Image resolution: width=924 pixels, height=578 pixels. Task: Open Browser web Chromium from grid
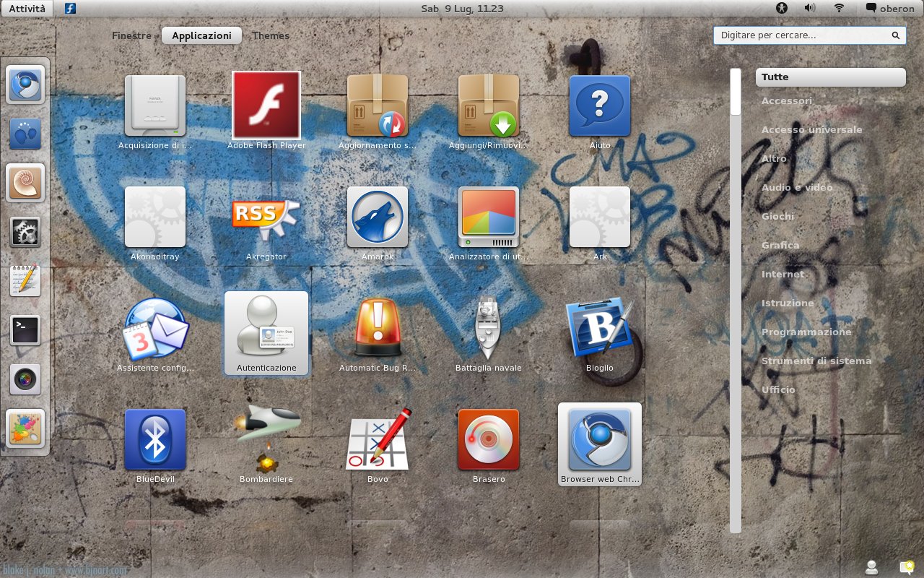(600, 444)
